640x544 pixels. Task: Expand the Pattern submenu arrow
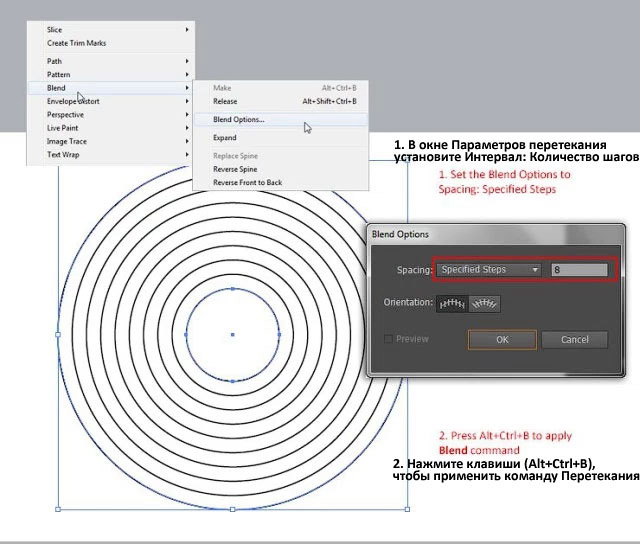187,74
